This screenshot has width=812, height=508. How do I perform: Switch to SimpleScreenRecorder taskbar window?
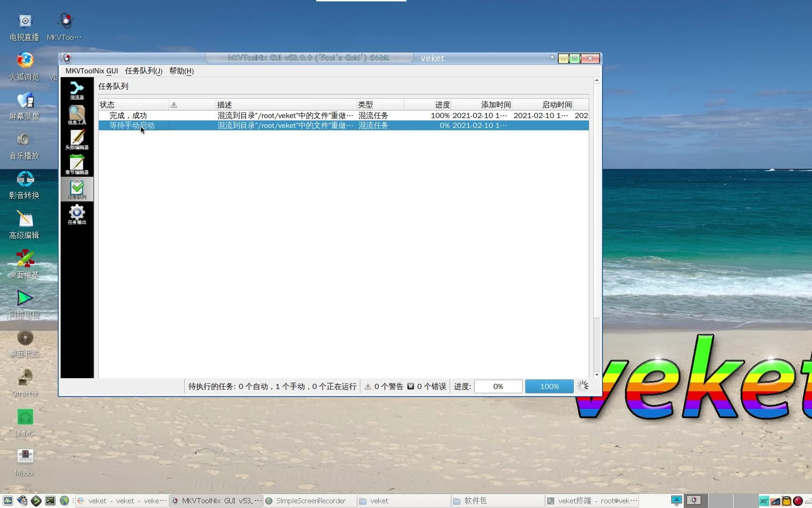click(310, 501)
